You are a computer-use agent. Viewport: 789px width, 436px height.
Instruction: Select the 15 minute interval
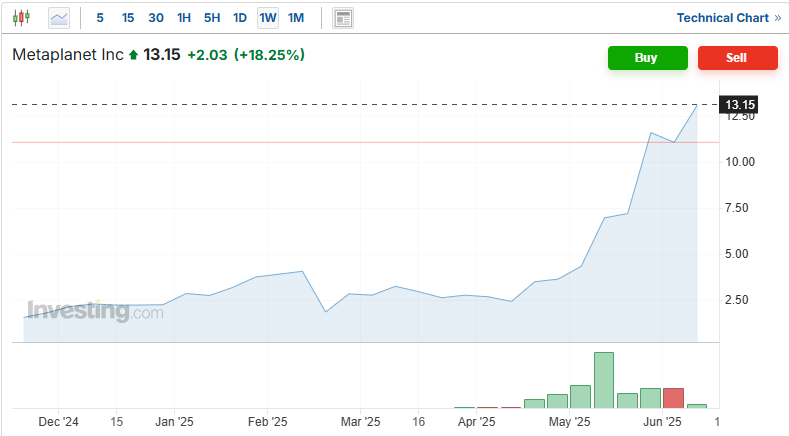[x=128, y=18]
